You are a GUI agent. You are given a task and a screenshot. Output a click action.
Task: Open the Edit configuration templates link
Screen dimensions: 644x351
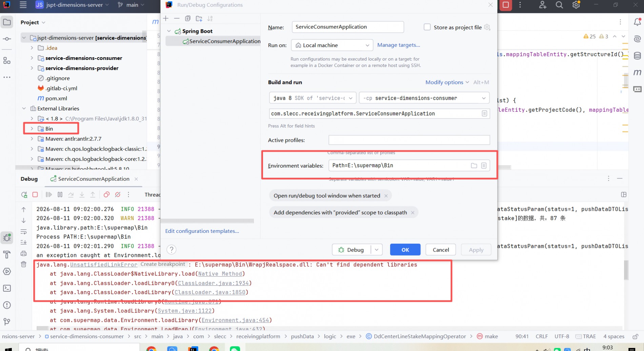click(202, 231)
